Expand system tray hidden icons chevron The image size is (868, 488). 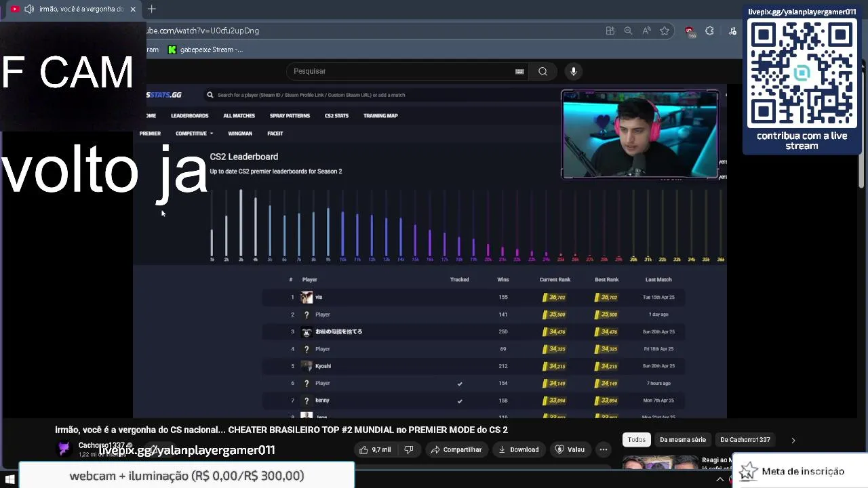coord(720,480)
